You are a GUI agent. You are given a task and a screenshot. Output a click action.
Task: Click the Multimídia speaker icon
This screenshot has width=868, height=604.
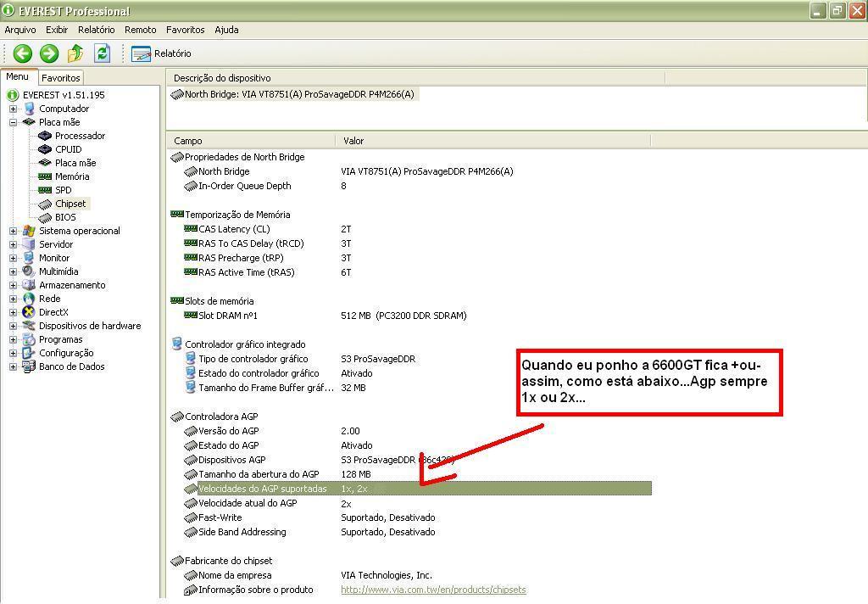(x=29, y=271)
